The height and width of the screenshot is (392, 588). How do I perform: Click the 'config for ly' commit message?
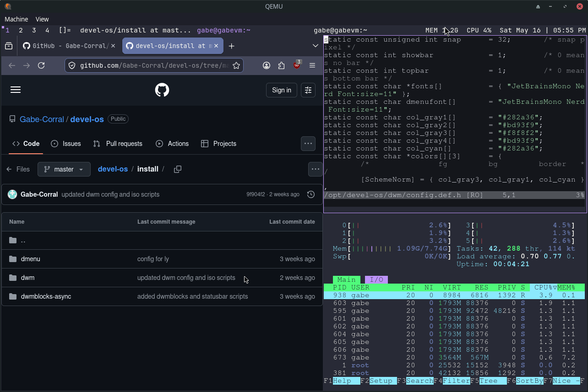click(x=153, y=259)
